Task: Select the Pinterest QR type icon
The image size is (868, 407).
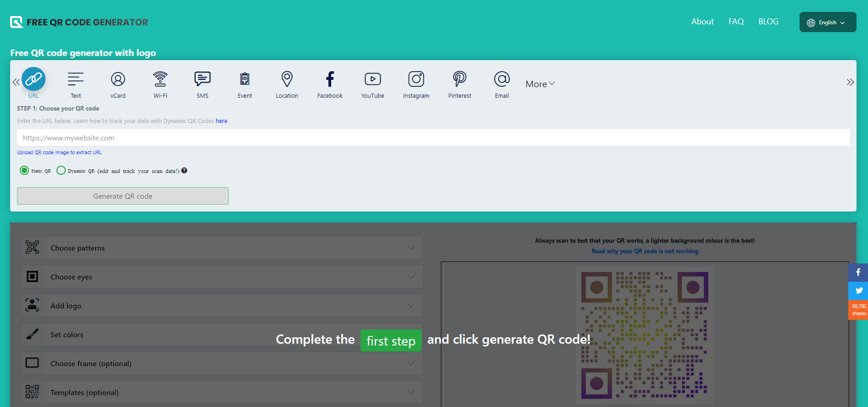Action: coord(460,79)
